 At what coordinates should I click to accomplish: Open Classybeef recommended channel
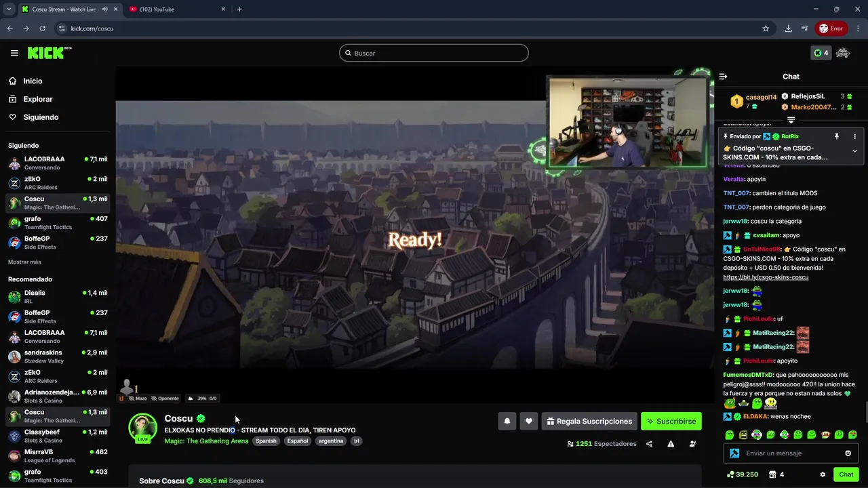pyautogui.click(x=58, y=436)
